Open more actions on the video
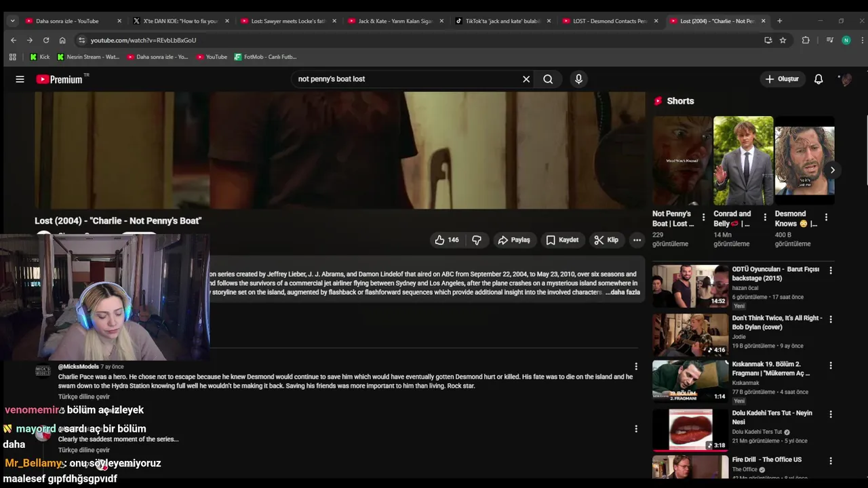 637,240
